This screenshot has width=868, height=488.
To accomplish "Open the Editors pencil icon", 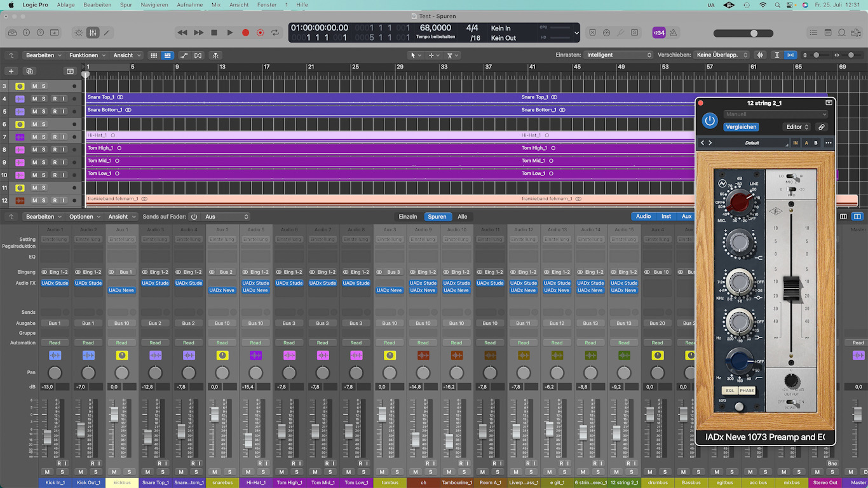I will click(x=107, y=32).
